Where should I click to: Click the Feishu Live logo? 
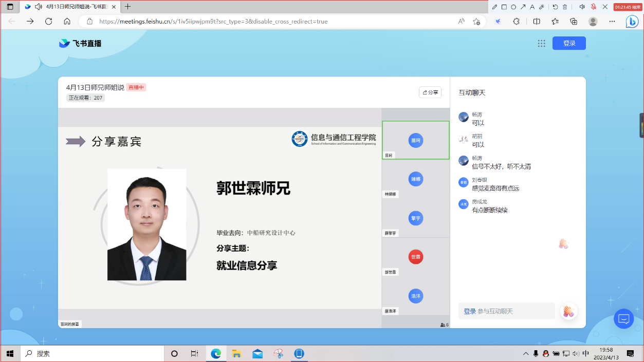point(80,44)
